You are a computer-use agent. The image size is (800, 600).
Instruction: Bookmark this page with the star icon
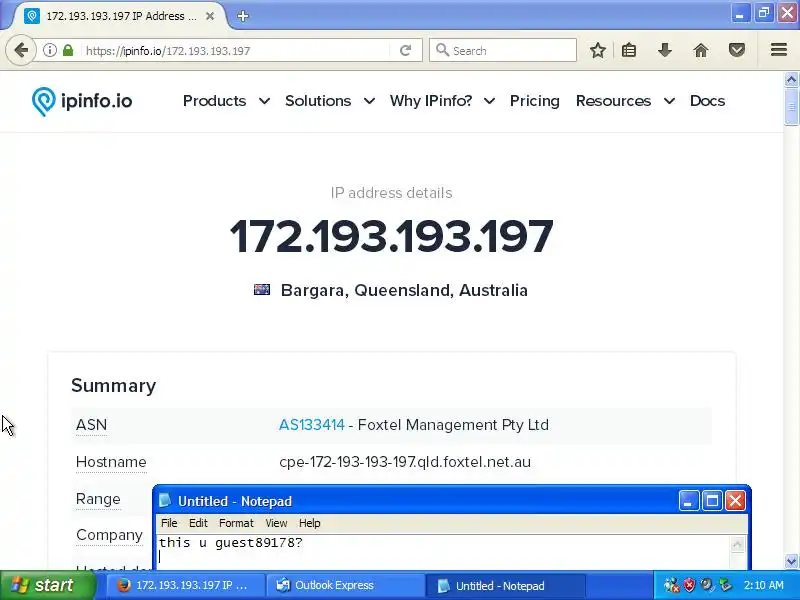pyautogui.click(x=597, y=50)
